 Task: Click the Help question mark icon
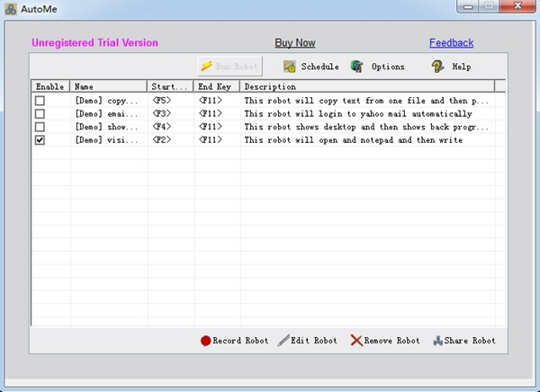(x=437, y=67)
